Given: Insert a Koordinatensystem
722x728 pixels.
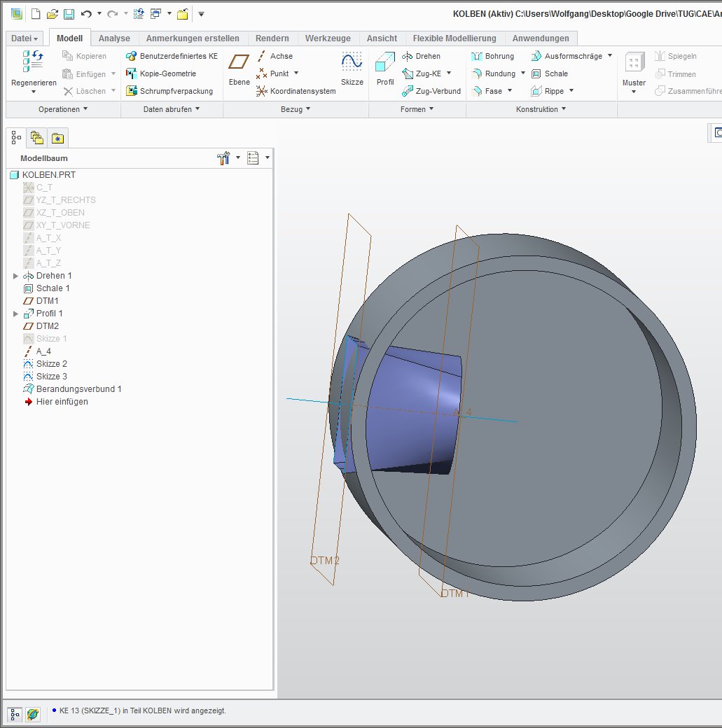Looking at the screenshot, I should pyautogui.click(x=296, y=91).
